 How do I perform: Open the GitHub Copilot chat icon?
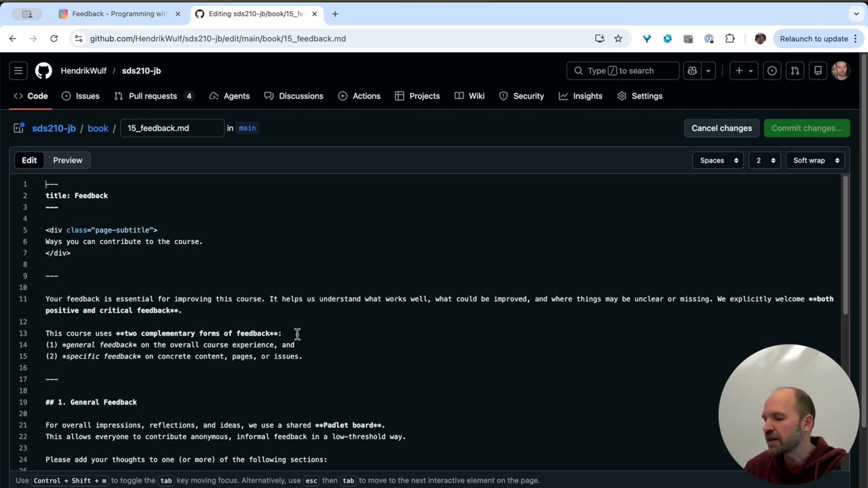point(692,70)
